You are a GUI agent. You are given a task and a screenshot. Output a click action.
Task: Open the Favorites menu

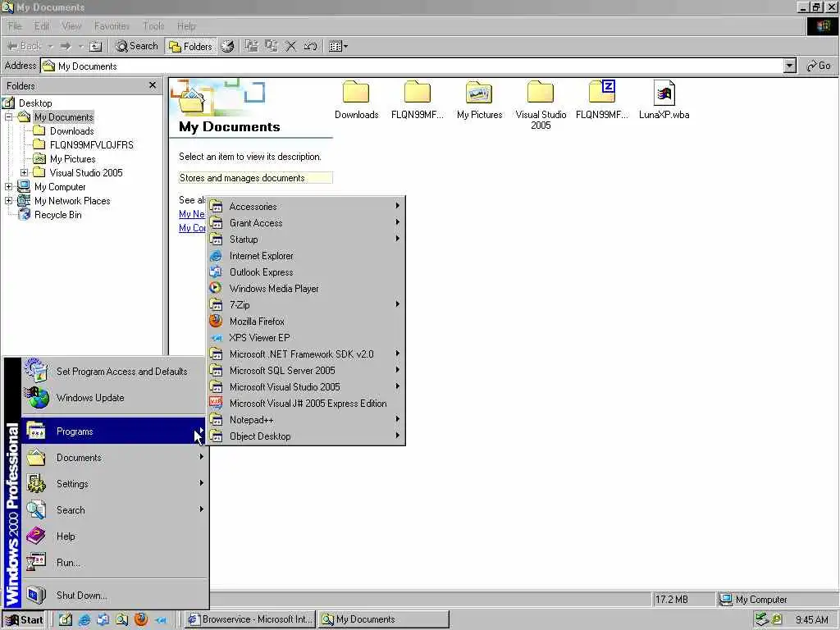[x=112, y=25]
